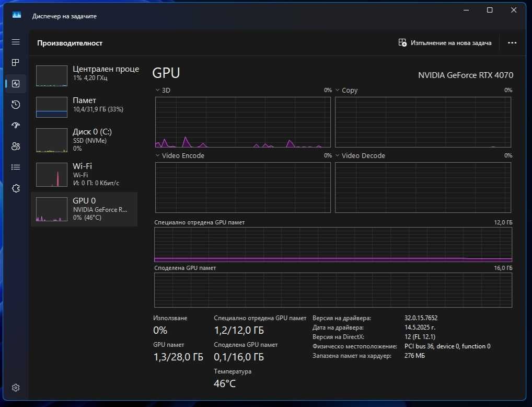
Task: Click DirectX version '12 (FL 12.1)'
Action: pyautogui.click(x=420, y=337)
